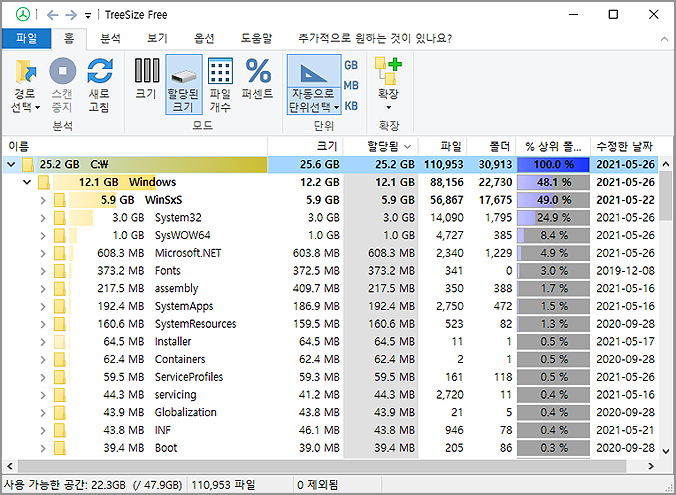Sort by % 상위 폴더 column header
The height and width of the screenshot is (495, 676).
point(553,147)
